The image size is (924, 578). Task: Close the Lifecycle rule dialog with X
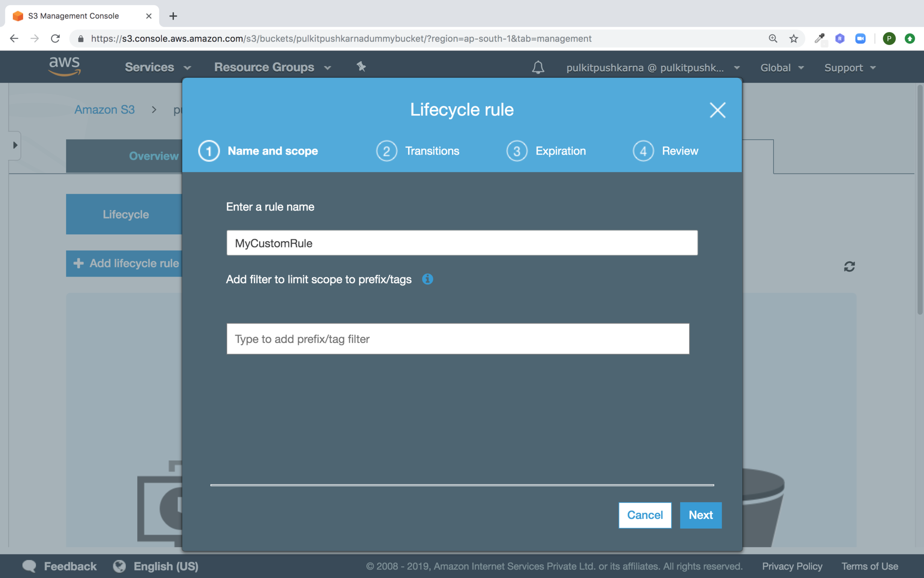(717, 110)
